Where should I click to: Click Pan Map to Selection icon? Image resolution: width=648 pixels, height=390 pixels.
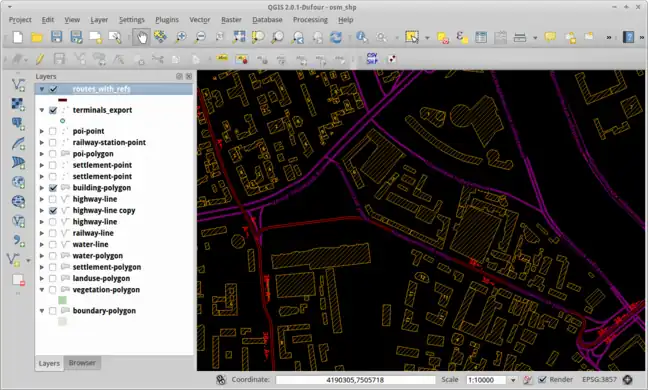(x=160, y=37)
